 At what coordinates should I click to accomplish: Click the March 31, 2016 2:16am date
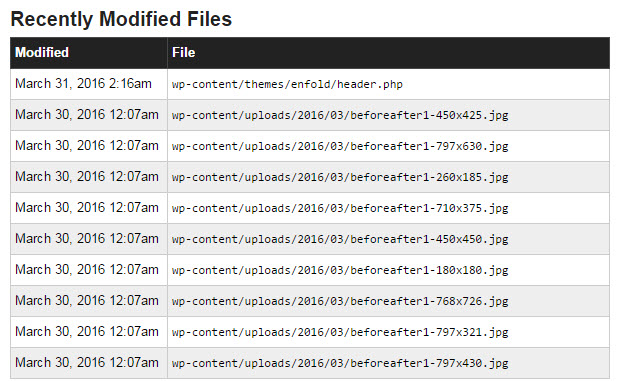pos(83,84)
